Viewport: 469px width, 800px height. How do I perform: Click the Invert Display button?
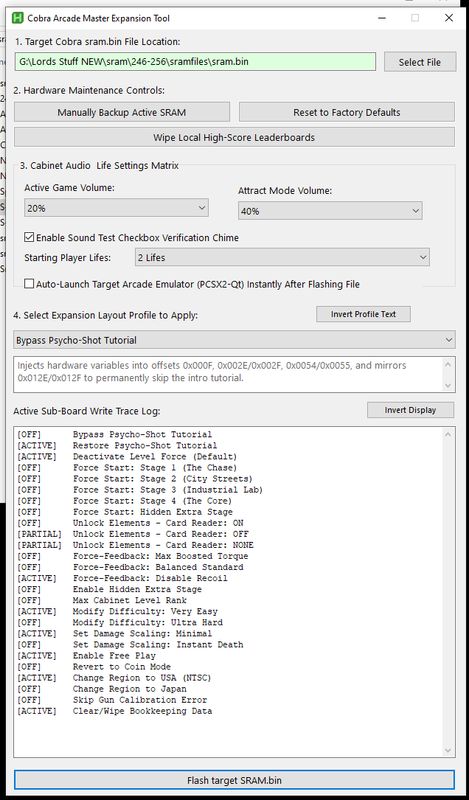coord(410,410)
